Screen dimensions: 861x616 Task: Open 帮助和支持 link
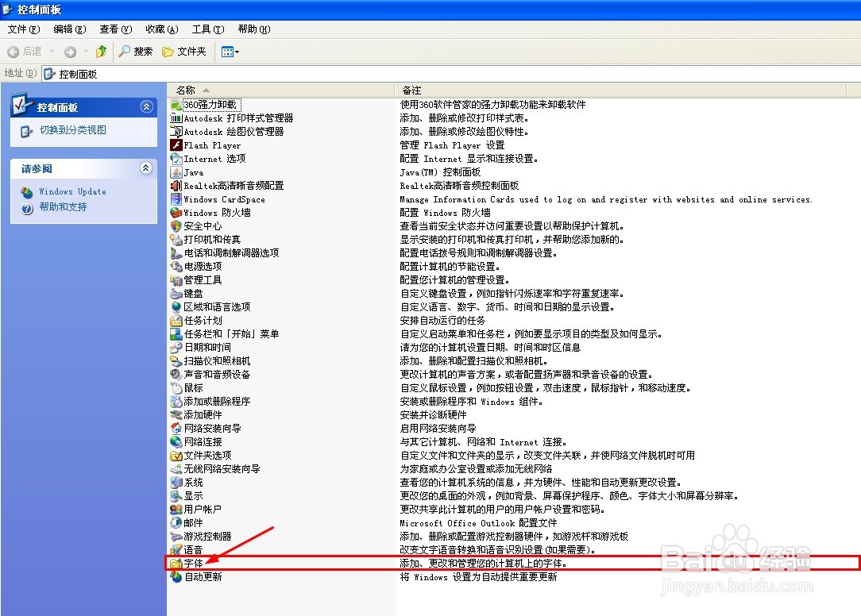coord(64,207)
